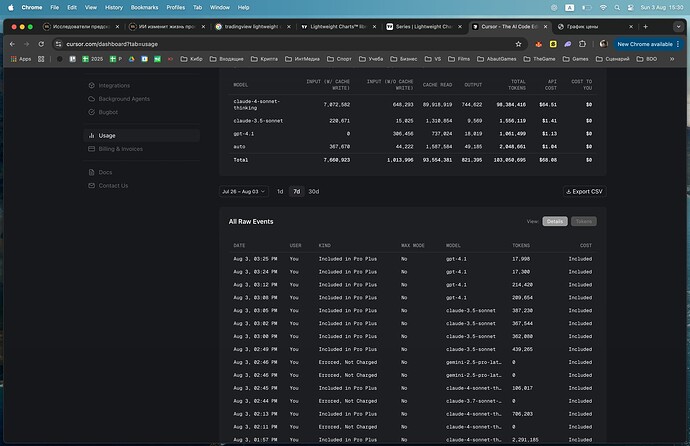Click the Aug 3, 02:13 PM event date
Image resolution: width=690 pixels, height=446 pixels.
click(255, 414)
